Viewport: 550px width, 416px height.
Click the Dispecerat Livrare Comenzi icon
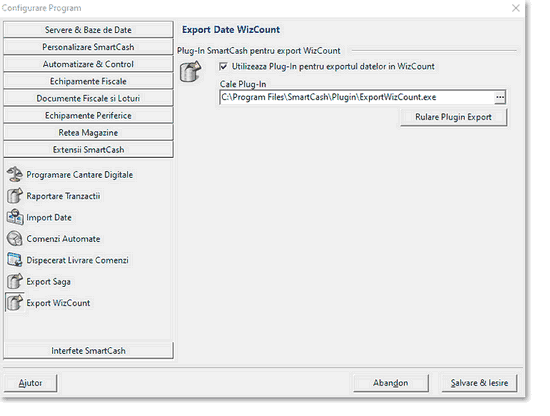click(x=15, y=260)
